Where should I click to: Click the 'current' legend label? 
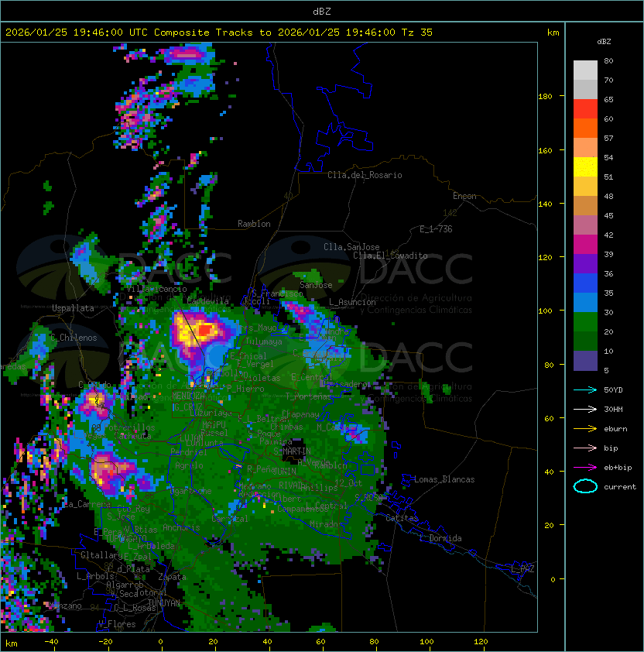click(620, 487)
